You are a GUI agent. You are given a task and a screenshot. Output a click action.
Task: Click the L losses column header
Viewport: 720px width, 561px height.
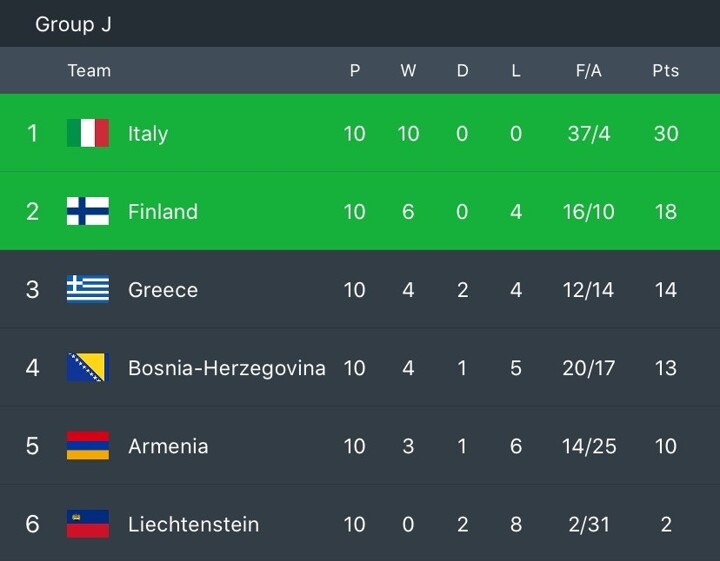coord(516,70)
